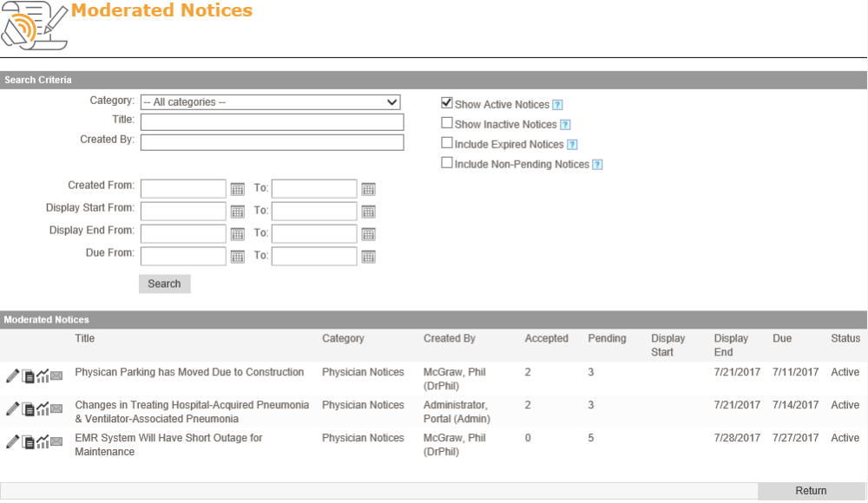
Task: Expand the Category dropdown list
Action: click(x=271, y=102)
